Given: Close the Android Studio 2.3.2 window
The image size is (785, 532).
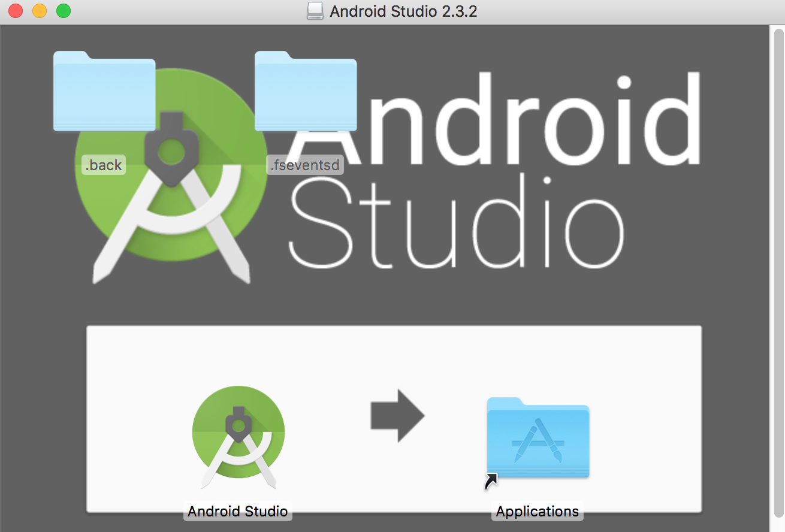Looking at the screenshot, I should pos(16,11).
